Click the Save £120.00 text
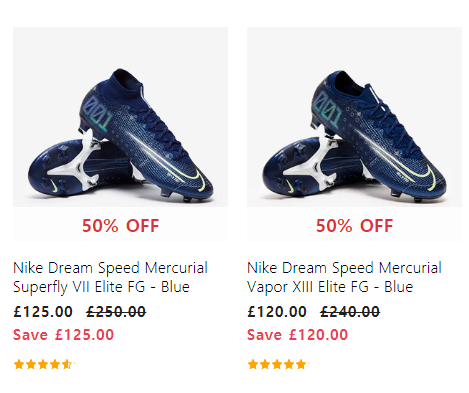 point(297,335)
